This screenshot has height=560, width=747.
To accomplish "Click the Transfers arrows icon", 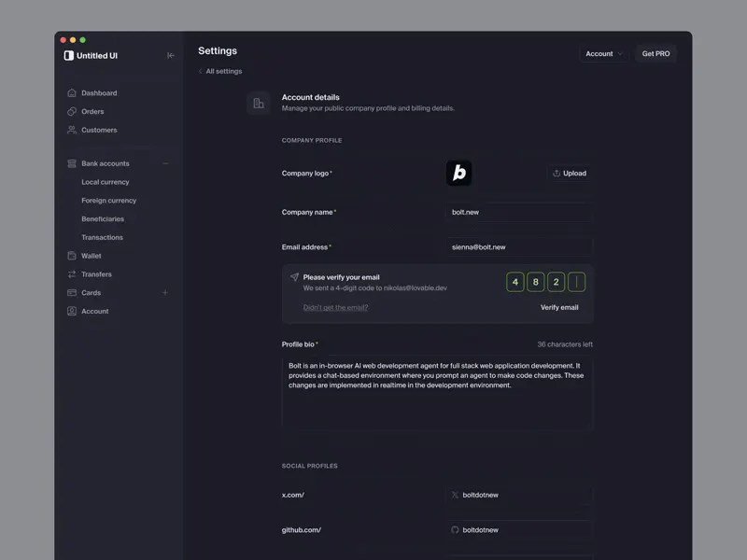I will [x=71, y=274].
